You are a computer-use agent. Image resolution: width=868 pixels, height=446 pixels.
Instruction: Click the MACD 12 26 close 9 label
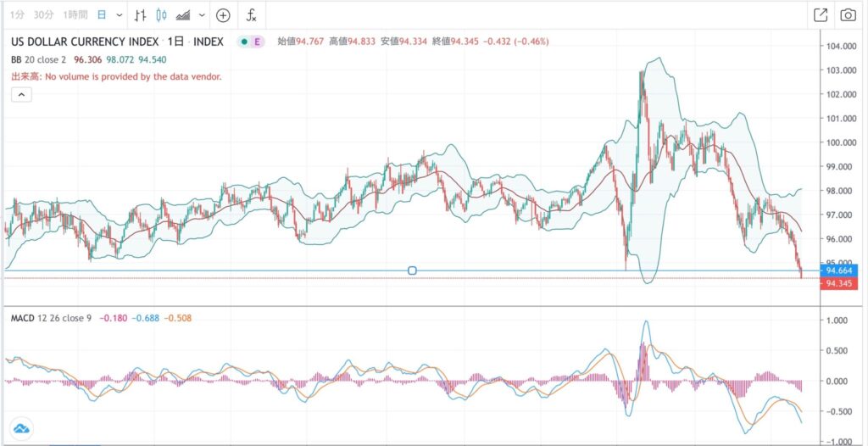(47, 318)
